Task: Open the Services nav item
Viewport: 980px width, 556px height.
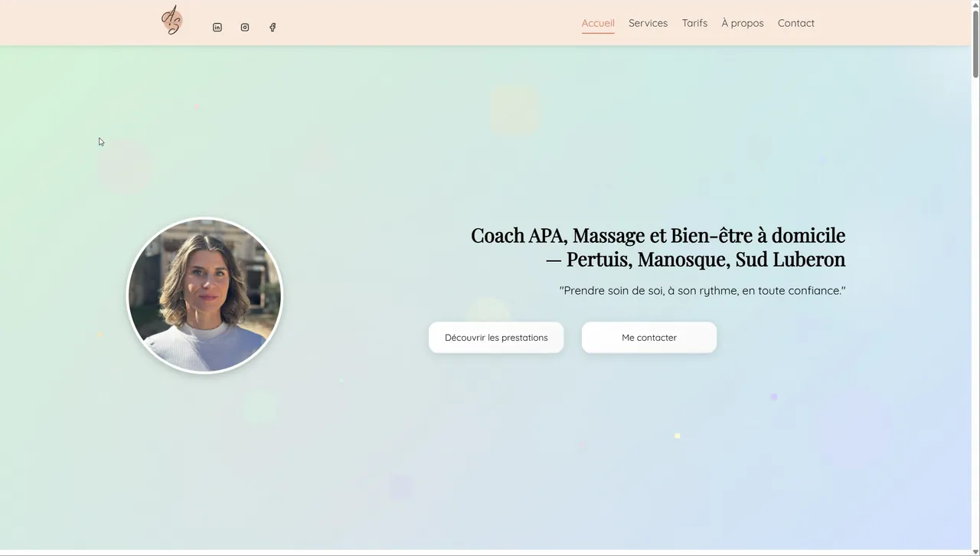Action: tap(648, 23)
